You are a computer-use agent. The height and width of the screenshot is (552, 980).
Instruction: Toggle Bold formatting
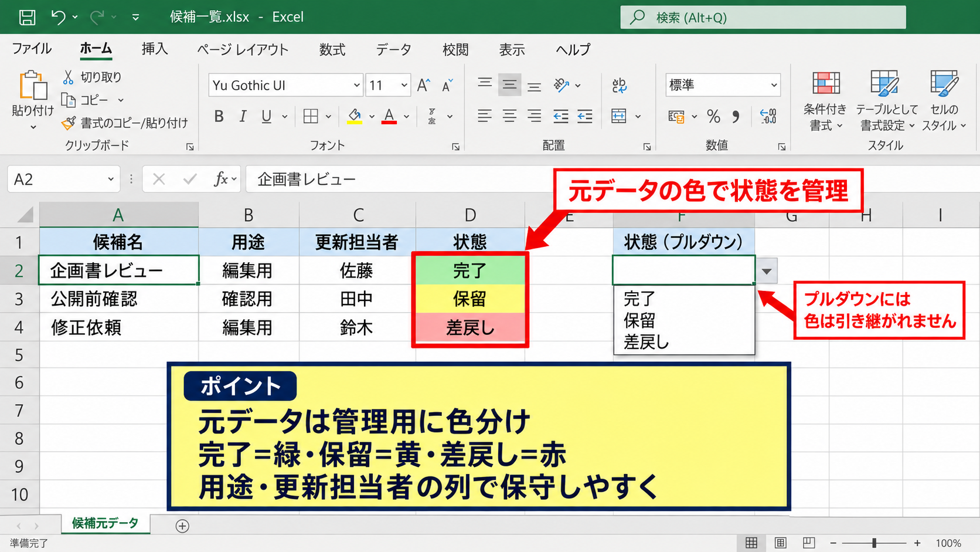pyautogui.click(x=219, y=117)
